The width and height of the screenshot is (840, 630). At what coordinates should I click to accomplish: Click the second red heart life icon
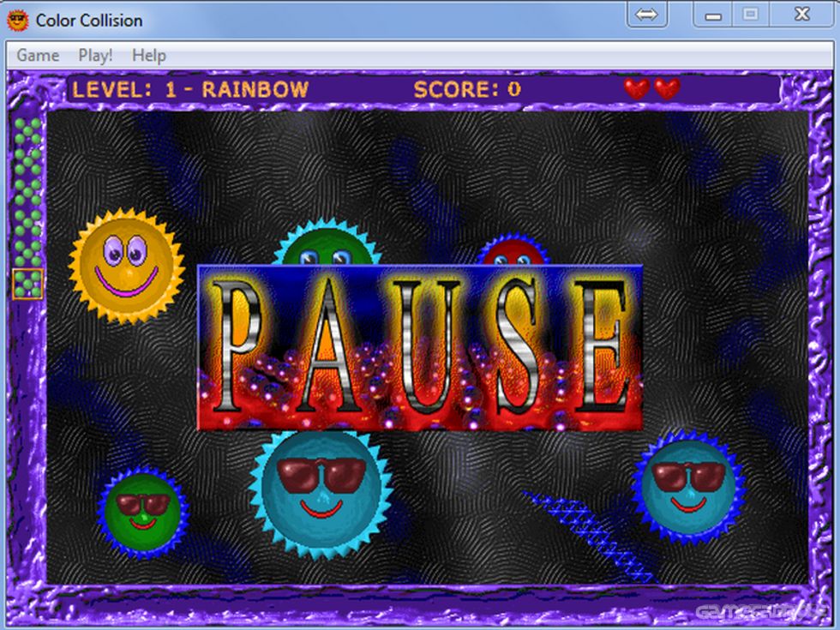(x=667, y=88)
